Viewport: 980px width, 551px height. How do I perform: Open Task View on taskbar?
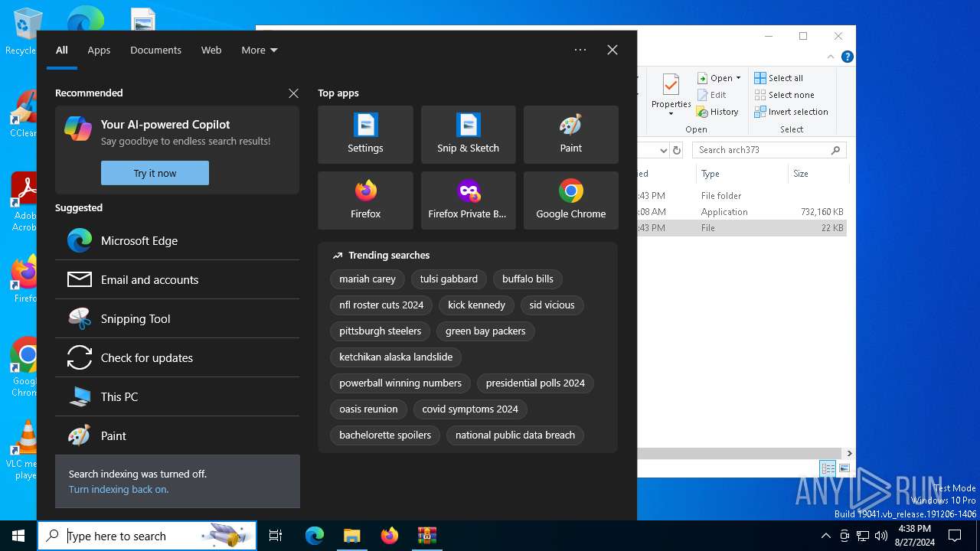(x=276, y=536)
